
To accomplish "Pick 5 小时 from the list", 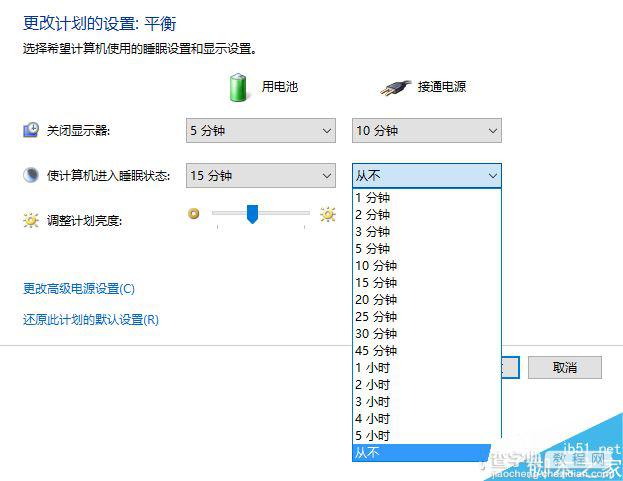I will (427, 436).
